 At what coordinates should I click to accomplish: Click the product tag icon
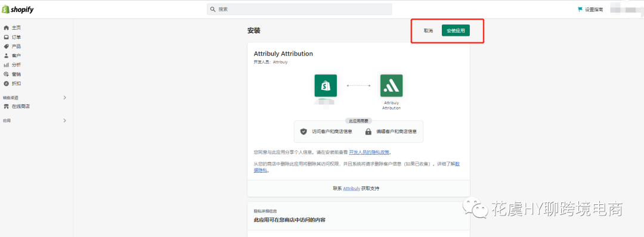(x=6, y=46)
